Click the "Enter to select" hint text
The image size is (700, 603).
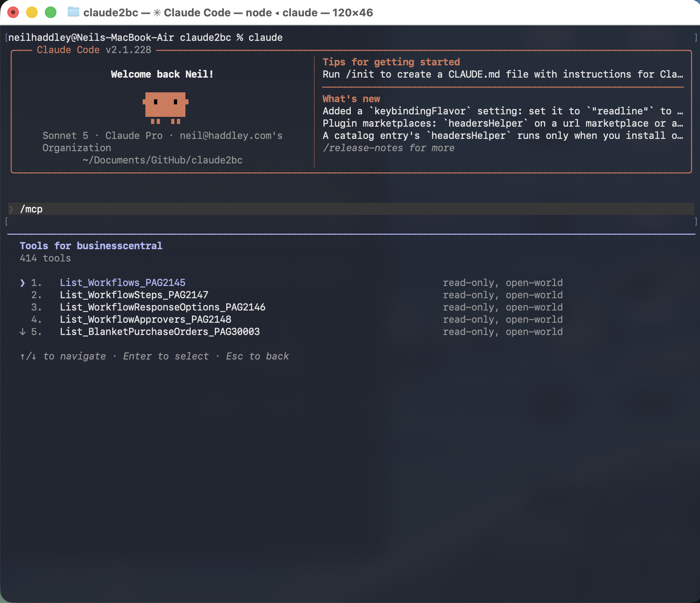(x=166, y=356)
